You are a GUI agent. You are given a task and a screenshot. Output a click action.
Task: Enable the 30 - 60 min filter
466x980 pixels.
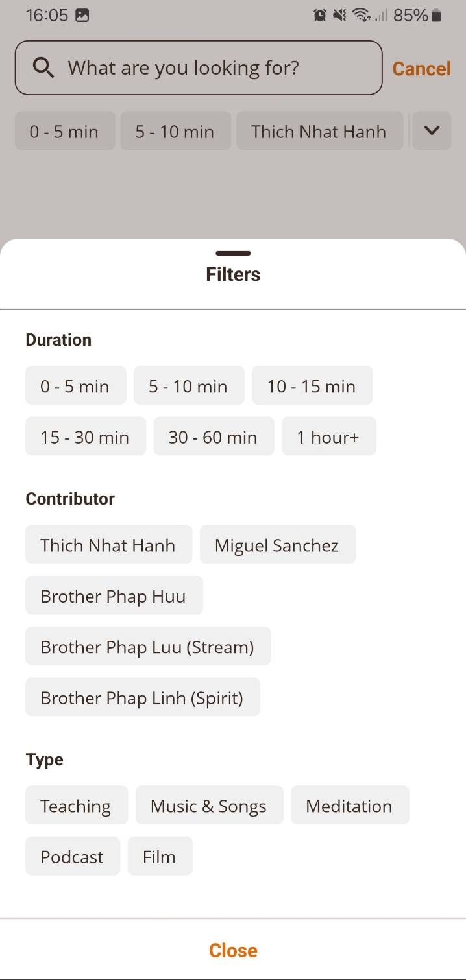tap(213, 436)
